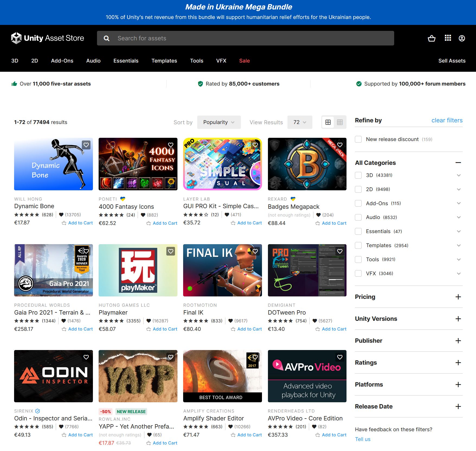Check the Essentials category checkbox

358,231
